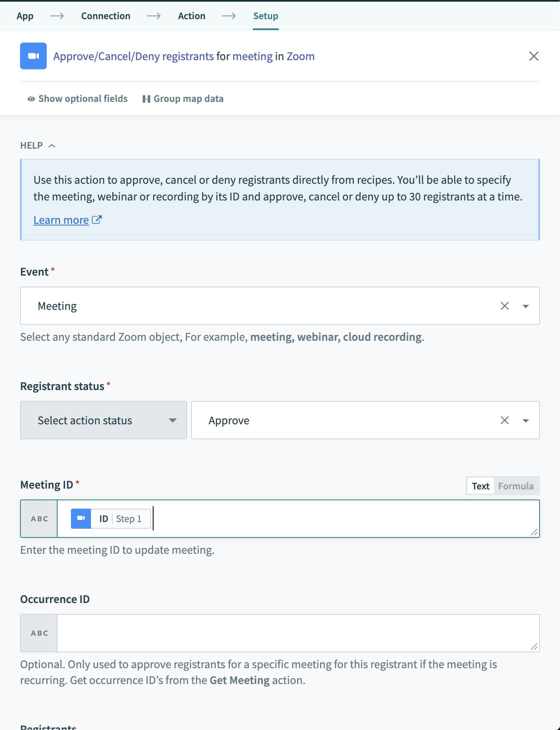This screenshot has height=730, width=560.
Task: Click the Zoom camera app icon in header
Action: (33, 56)
